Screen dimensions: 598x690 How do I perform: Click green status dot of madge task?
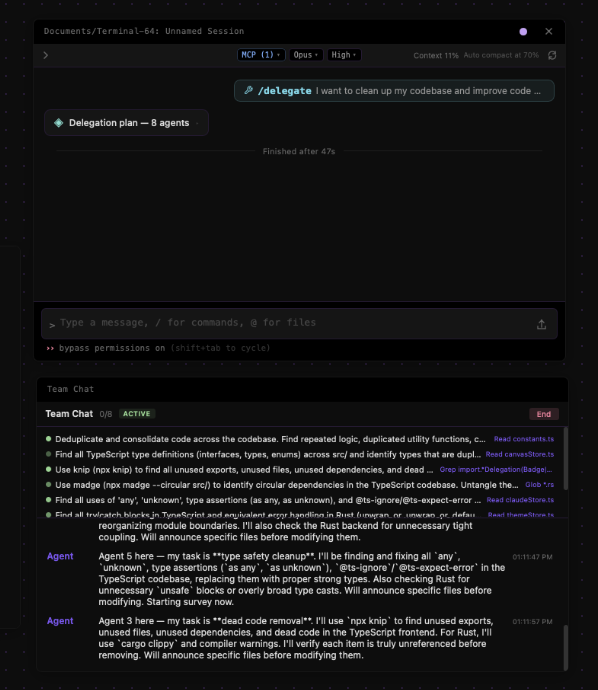48,484
